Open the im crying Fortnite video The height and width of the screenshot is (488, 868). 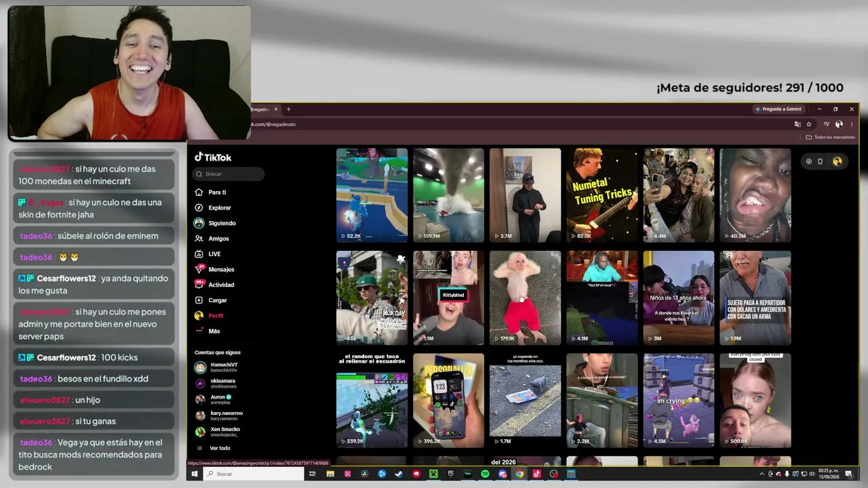679,400
